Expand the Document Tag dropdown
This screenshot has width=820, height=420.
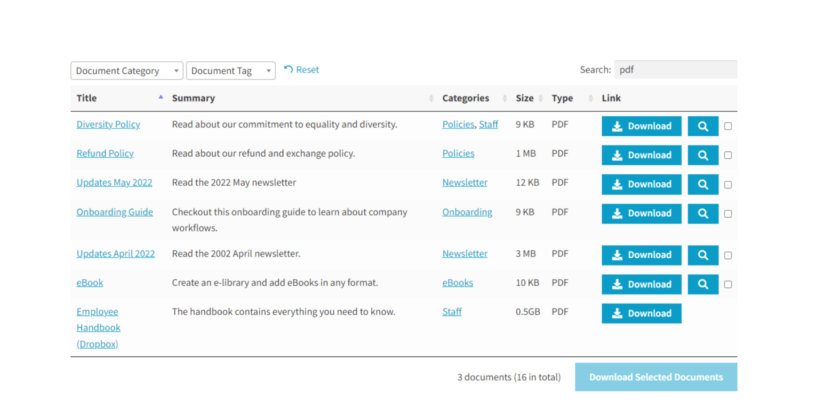(230, 71)
